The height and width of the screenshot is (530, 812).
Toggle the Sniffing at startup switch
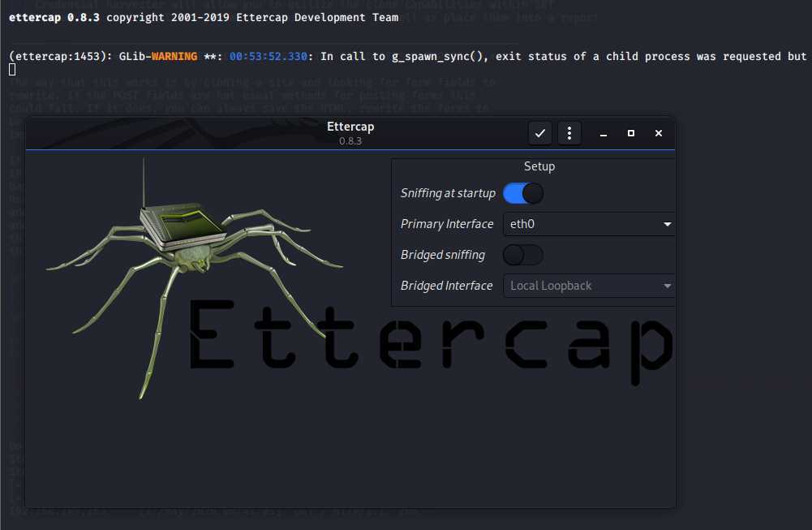click(x=523, y=193)
